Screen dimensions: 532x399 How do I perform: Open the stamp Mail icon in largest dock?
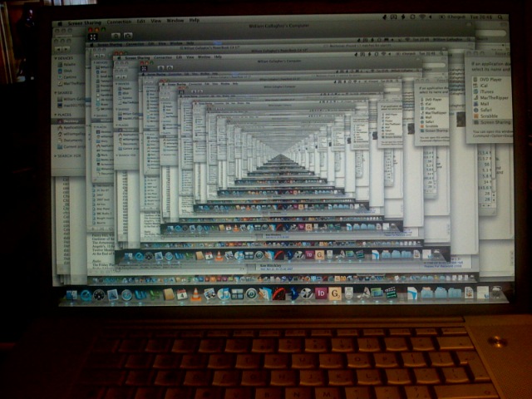click(112, 295)
